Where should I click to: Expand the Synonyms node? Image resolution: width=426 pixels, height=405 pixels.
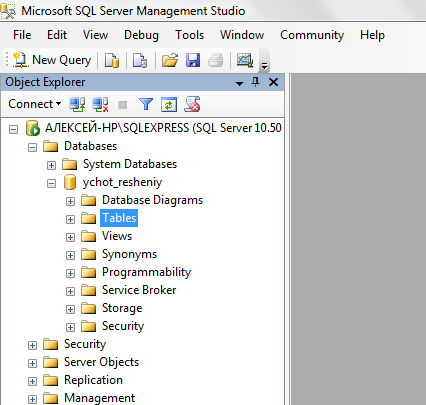(x=70, y=255)
